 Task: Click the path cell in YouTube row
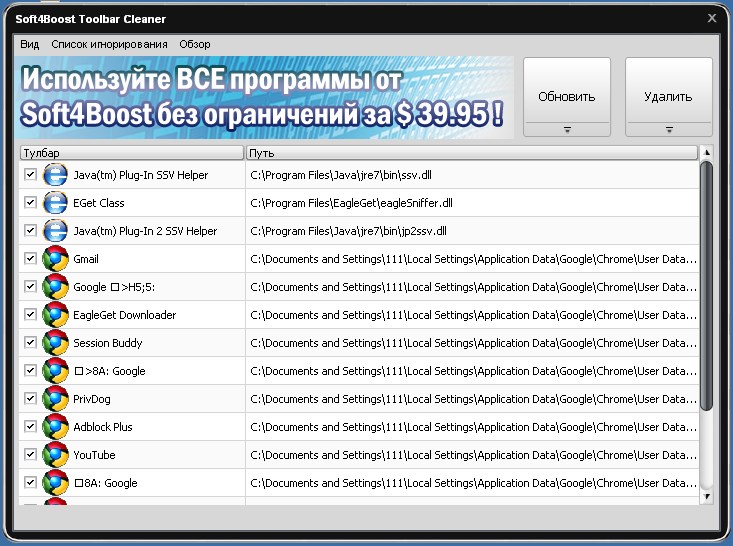coord(473,455)
